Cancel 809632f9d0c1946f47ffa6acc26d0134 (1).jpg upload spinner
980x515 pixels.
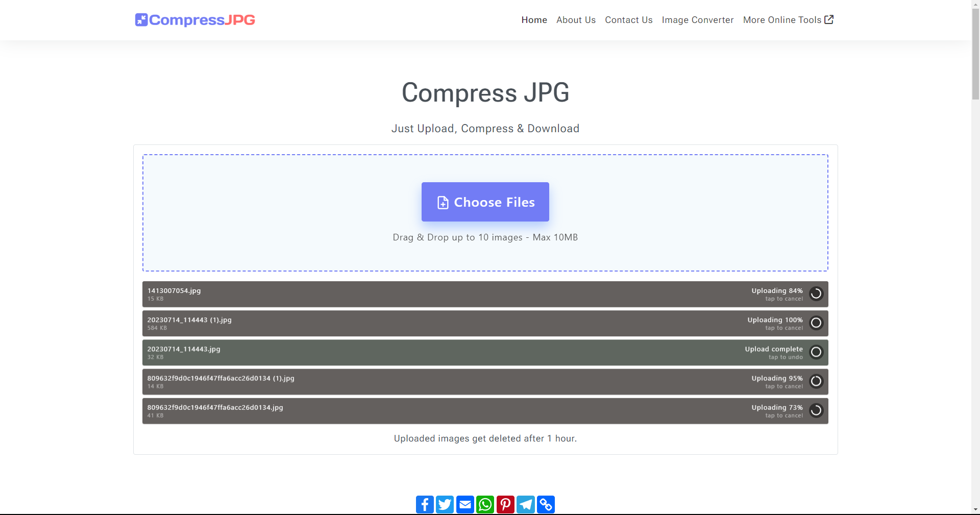pos(816,381)
